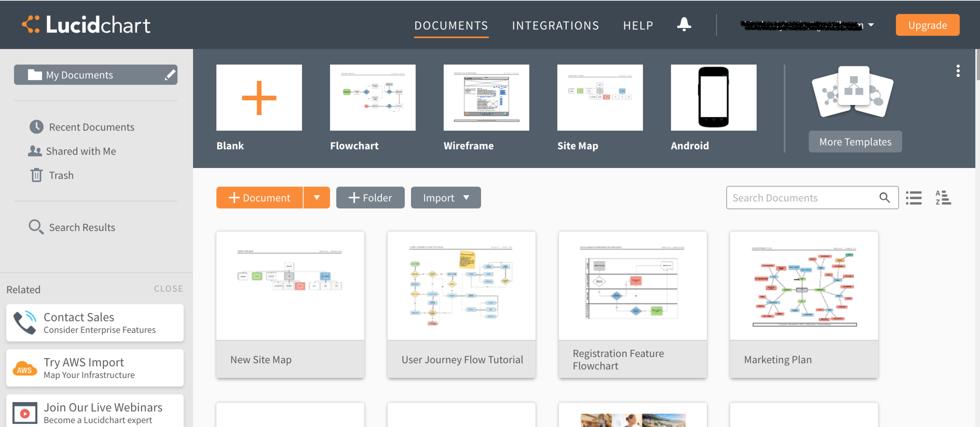
Task: Click the More Templates button
Action: click(x=855, y=141)
